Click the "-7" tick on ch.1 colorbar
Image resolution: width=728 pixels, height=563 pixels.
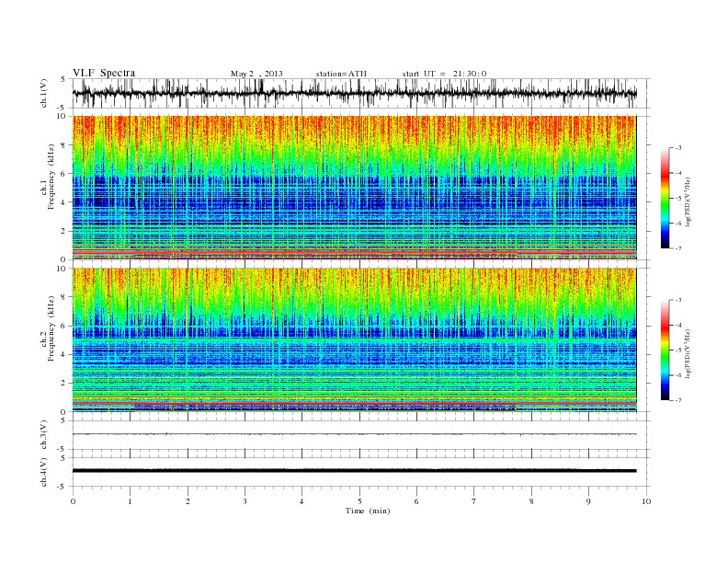pos(678,248)
